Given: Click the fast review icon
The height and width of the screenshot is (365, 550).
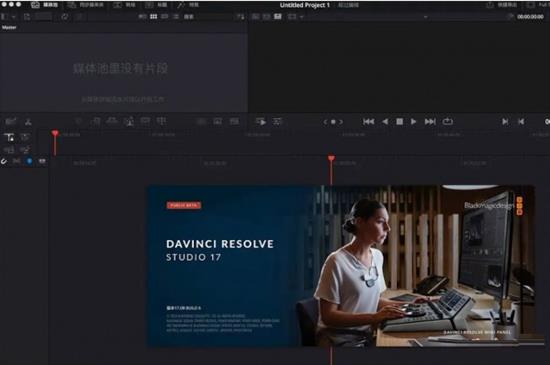Looking at the screenshot, I should coord(261,122).
